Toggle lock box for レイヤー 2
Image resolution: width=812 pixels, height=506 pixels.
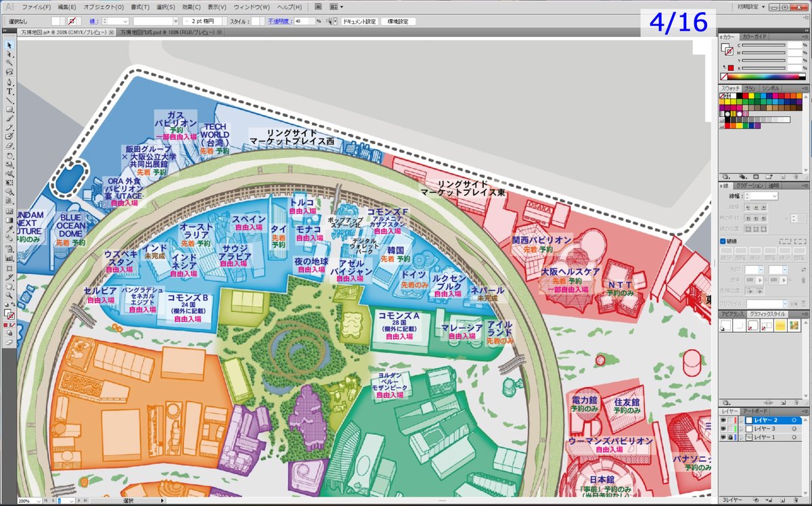pyautogui.click(x=730, y=420)
